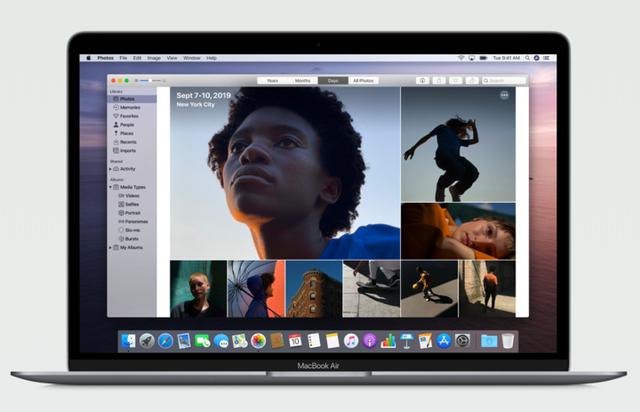Open the basketball player photo thumbnail
Screen dimensions: 640x412
[x=429, y=289]
